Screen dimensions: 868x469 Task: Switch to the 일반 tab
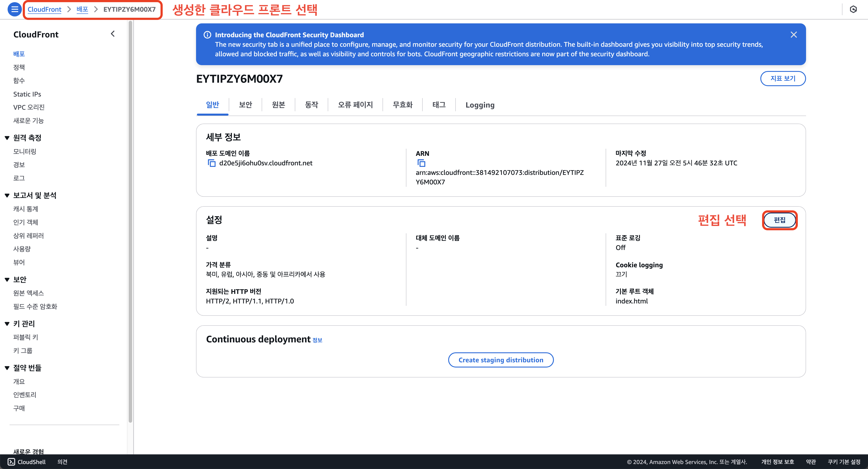tap(213, 105)
